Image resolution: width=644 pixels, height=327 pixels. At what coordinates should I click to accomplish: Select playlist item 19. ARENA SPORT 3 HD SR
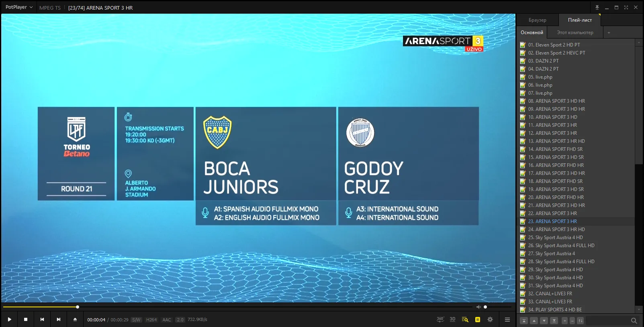point(577,189)
